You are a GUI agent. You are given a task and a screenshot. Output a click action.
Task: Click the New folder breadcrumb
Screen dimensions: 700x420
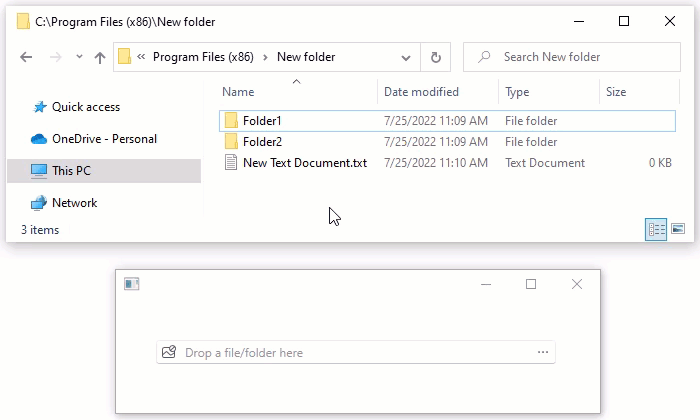(x=306, y=57)
